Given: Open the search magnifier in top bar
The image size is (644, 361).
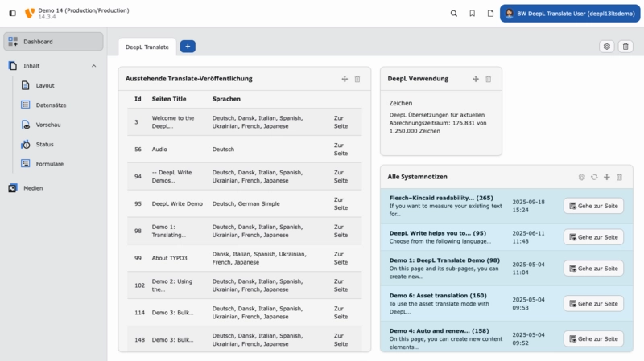Looking at the screenshot, I should click(x=454, y=14).
